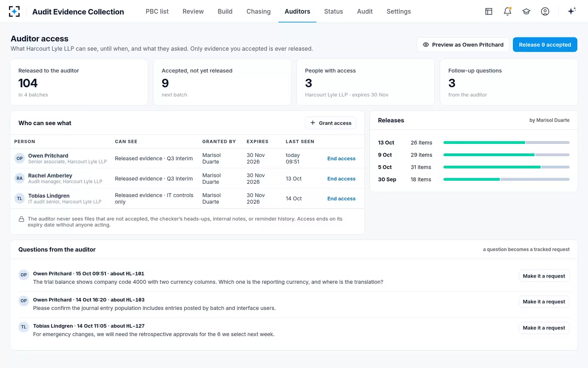Click Tobias Lindgren's TL avatar in access table
588x368 pixels.
(x=20, y=198)
